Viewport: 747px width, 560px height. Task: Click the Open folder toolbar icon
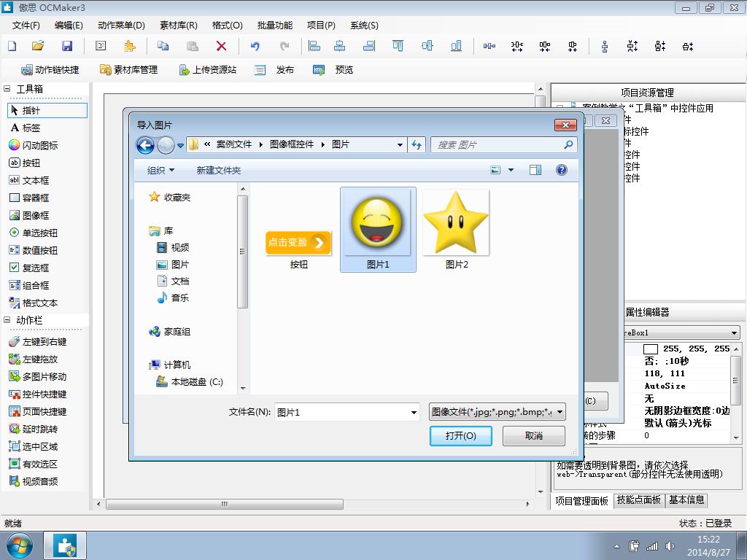click(38, 46)
